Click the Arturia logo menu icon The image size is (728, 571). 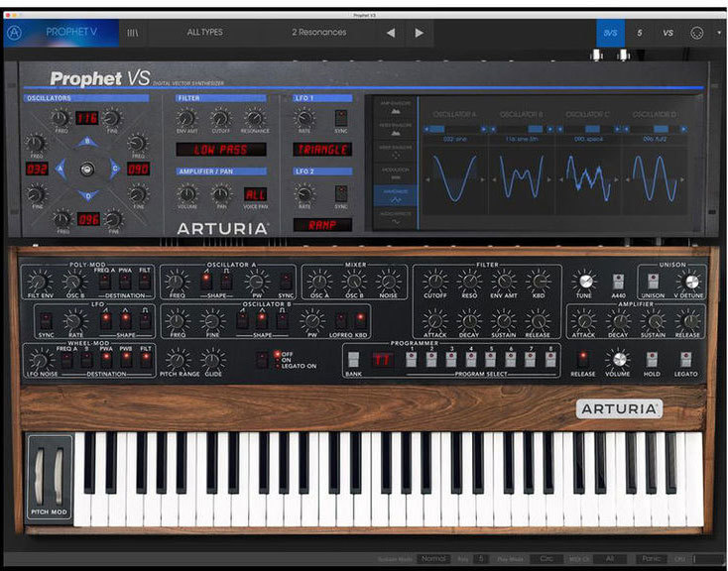[14, 33]
